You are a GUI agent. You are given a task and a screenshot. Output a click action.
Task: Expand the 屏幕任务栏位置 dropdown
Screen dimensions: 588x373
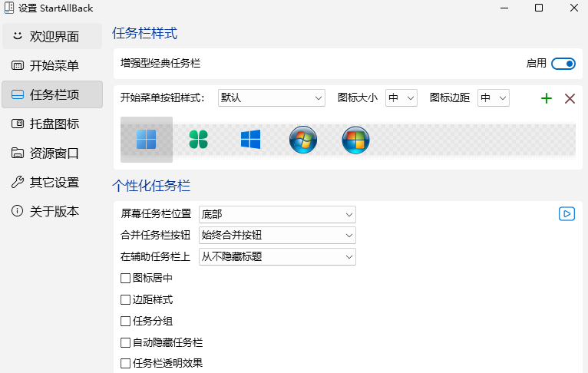pyautogui.click(x=277, y=214)
